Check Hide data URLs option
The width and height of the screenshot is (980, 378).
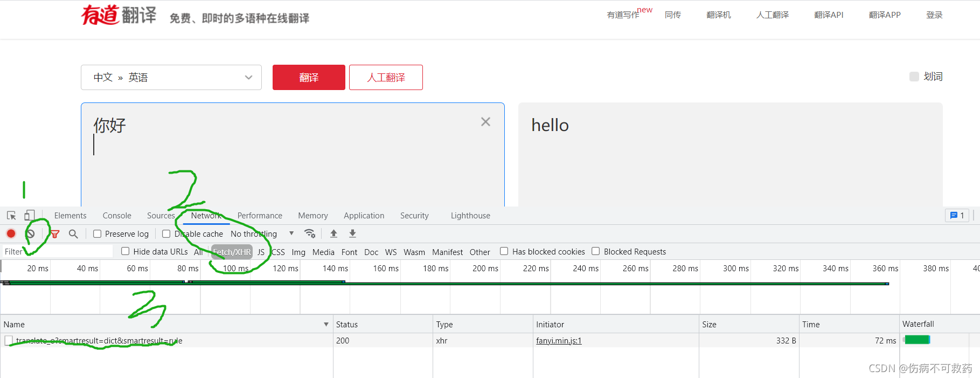(x=126, y=251)
